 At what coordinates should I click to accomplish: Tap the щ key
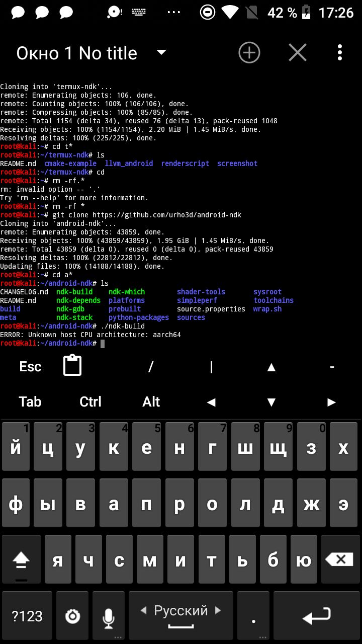tap(278, 446)
